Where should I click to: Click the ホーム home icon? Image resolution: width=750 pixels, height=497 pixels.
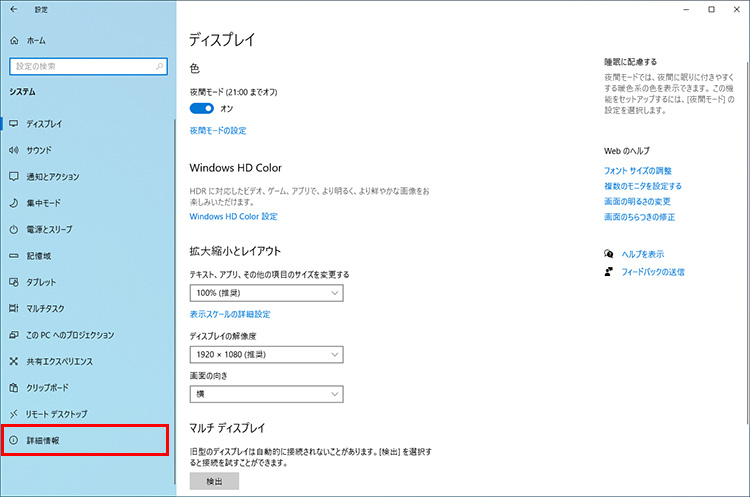pyautogui.click(x=14, y=40)
